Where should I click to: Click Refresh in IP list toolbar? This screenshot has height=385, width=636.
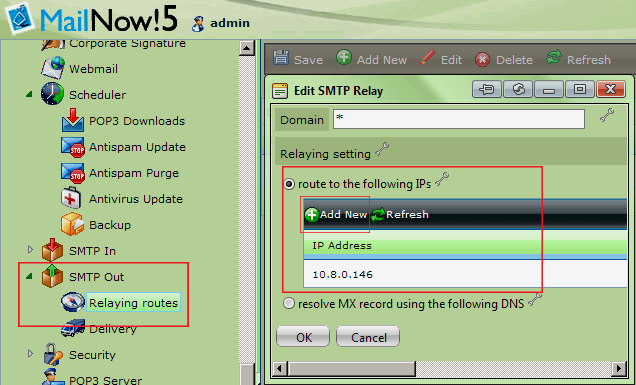coord(400,214)
